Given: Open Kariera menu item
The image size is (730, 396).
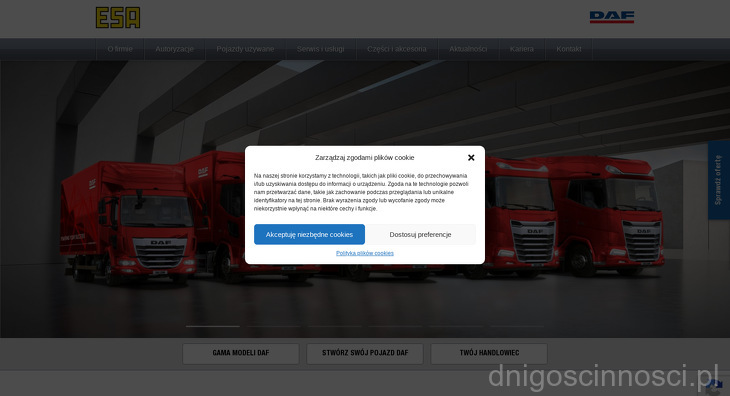Looking at the screenshot, I should point(521,49).
